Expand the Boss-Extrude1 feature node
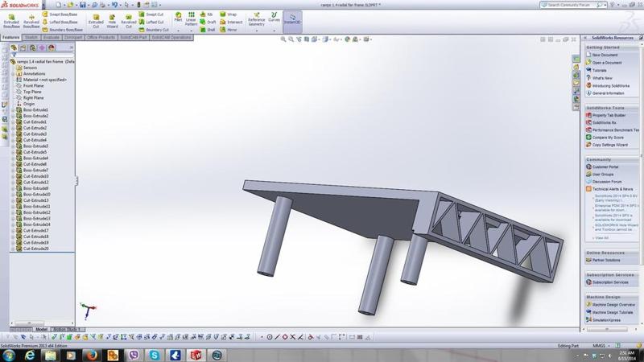This screenshot has height=362, width=644. tap(13, 110)
